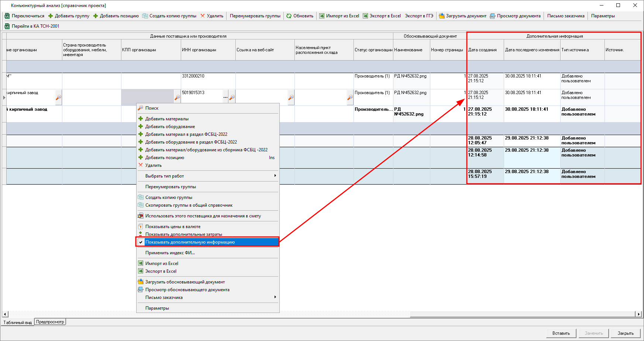The image size is (644, 341).
Task: Choose Скопировать группы в общий справочник
Action: point(208,205)
